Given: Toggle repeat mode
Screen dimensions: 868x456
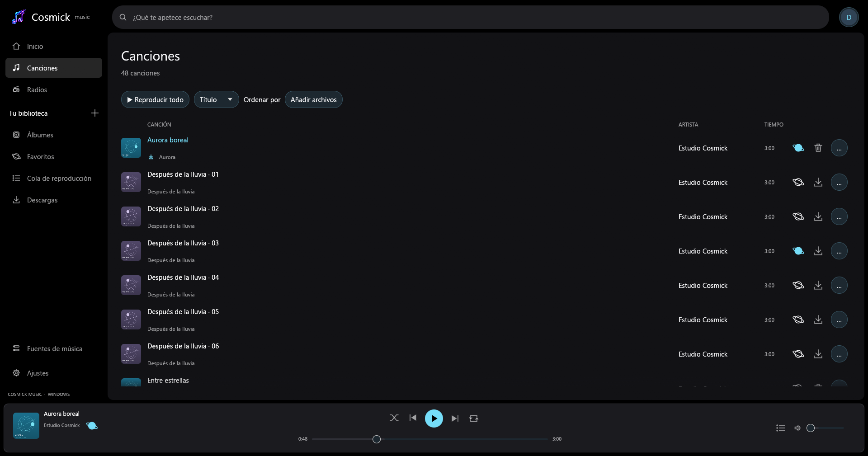Looking at the screenshot, I should point(474,418).
